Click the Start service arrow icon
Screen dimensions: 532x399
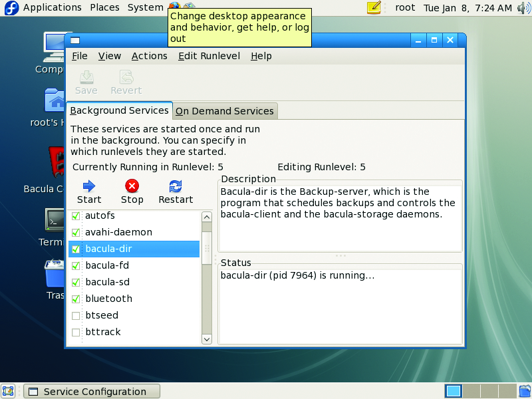point(89,186)
